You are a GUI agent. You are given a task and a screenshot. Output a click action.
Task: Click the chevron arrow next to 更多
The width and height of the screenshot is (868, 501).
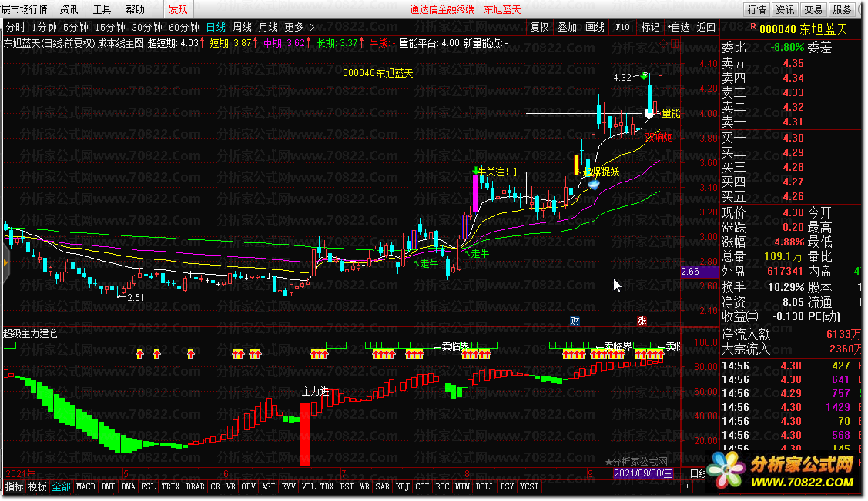pyautogui.click(x=312, y=27)
